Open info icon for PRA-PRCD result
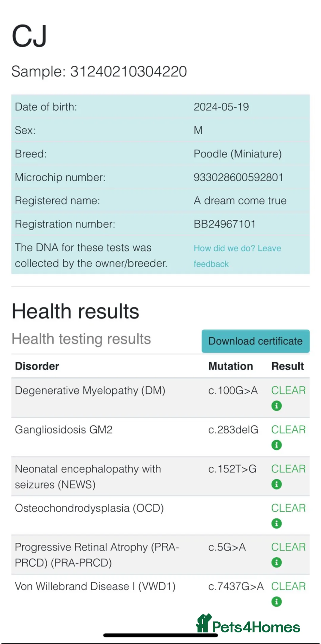Image resolution: width=321 pixels, height=644 pixels. coord(276,562)
